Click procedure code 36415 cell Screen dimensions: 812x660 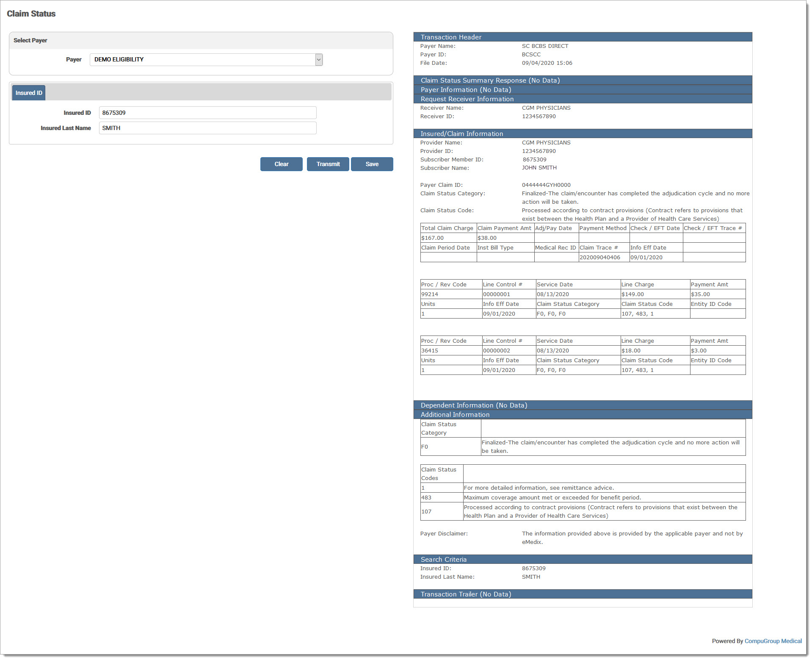click(451, 350)
